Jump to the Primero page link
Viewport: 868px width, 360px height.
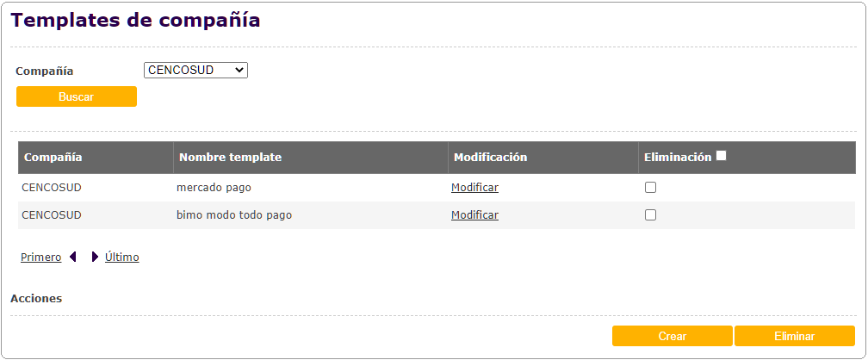click(x=40, y=257)
